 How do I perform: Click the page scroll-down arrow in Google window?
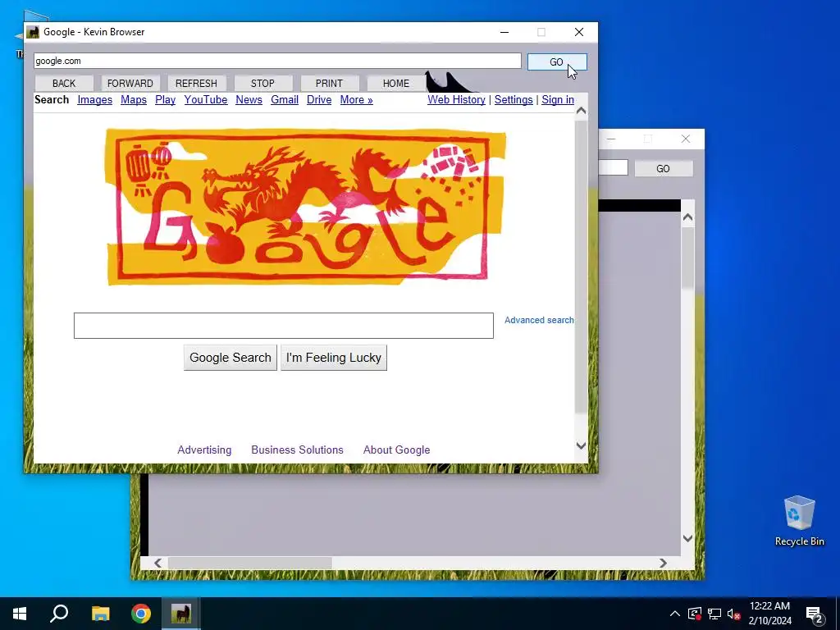point(582,445)
